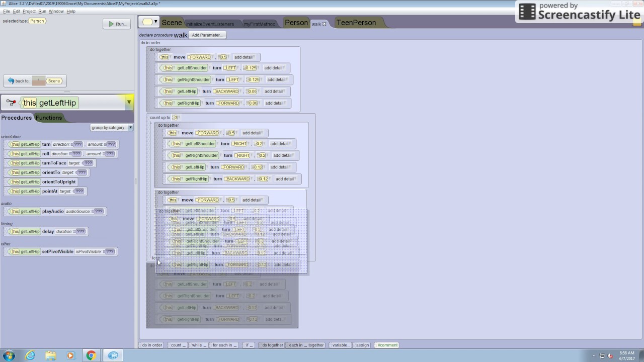Click the 'while _' block template
The image size is (644, 362).
tap(199, 345)
